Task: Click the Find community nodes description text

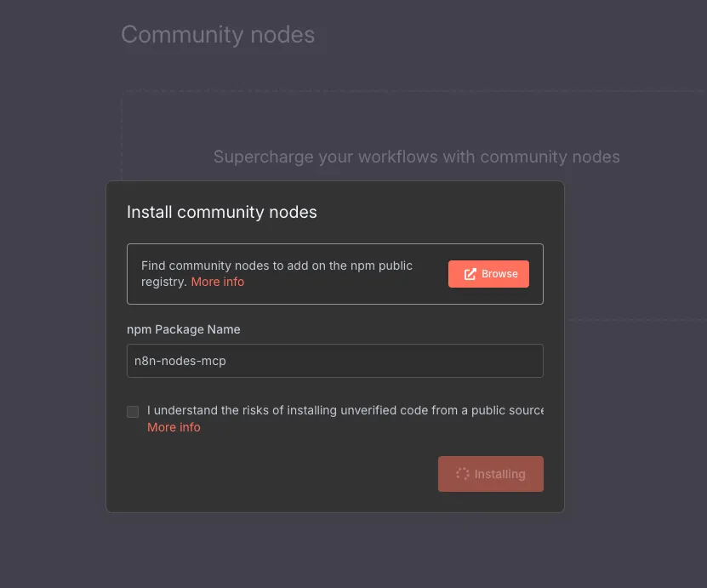Action: pyautogui.click(x=277, y=274)
